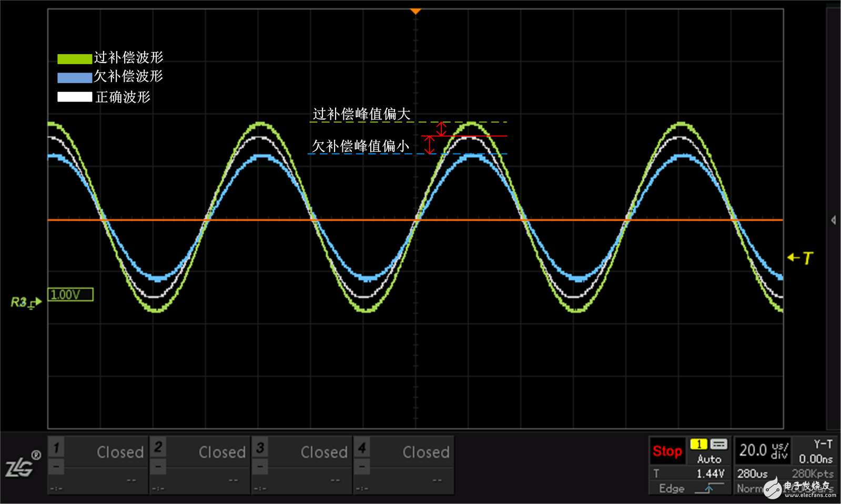841x504 pixels.
Task: Toggle channel 3 on via its number
Action: [x=260, y=448]
